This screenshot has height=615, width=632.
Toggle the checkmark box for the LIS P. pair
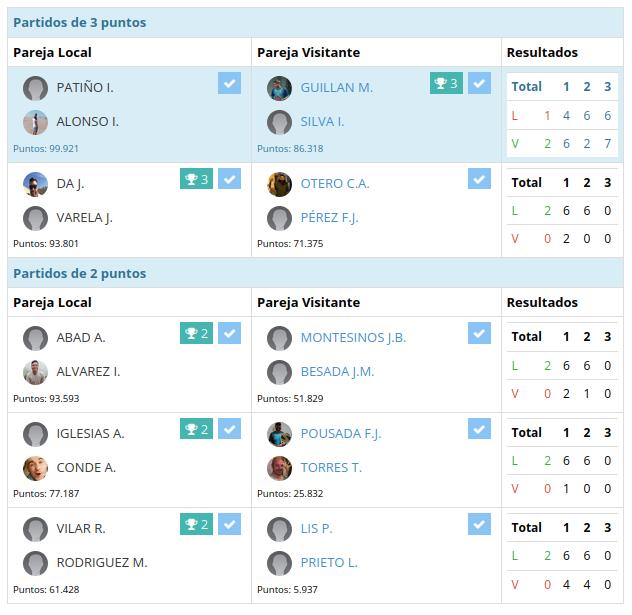click(x=479, y=524)
